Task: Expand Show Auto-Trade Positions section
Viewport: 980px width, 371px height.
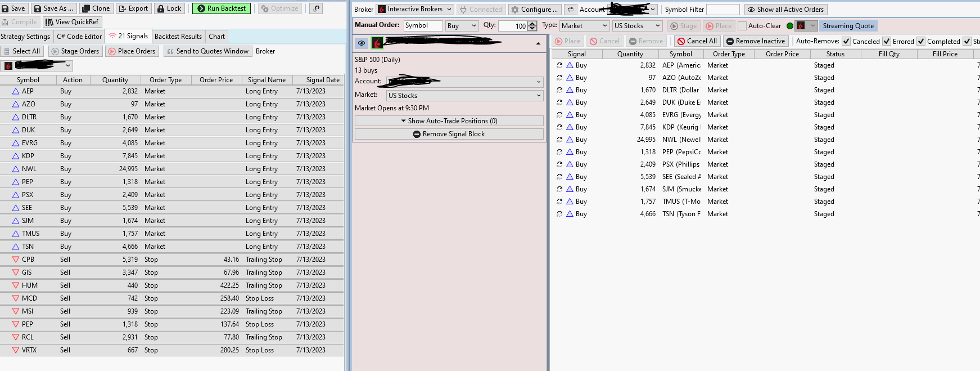Action: coord(449,121)
